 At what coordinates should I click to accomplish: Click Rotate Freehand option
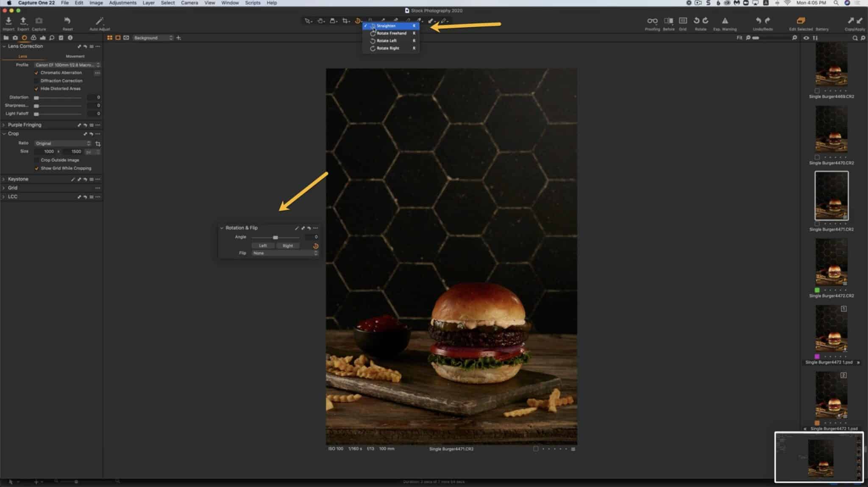pos(391,33)
